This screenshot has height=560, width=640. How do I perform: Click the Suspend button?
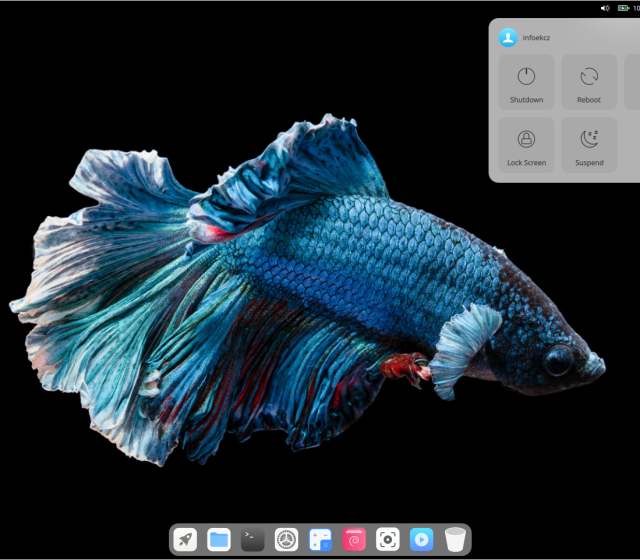coord(589,145)
